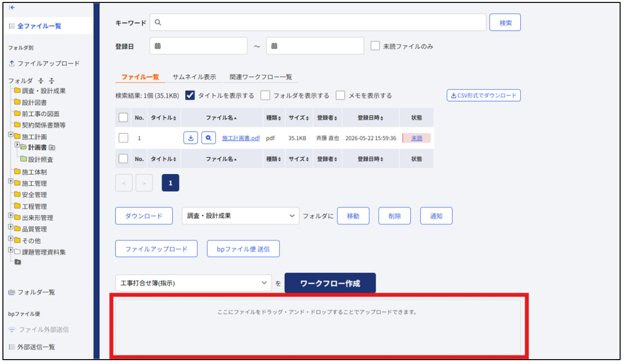The image size is (624, 364).
Task: Click CSV形式でダウンロード button
Action: [x=484, y=95]
